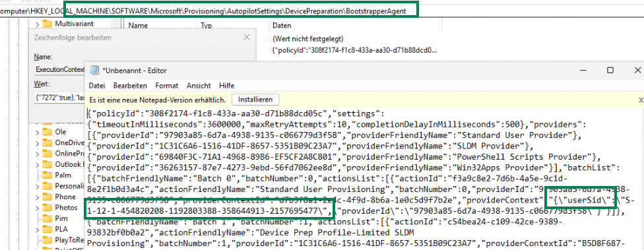Click the Name column header
This screenshot has width=644, height=250.
138,26
